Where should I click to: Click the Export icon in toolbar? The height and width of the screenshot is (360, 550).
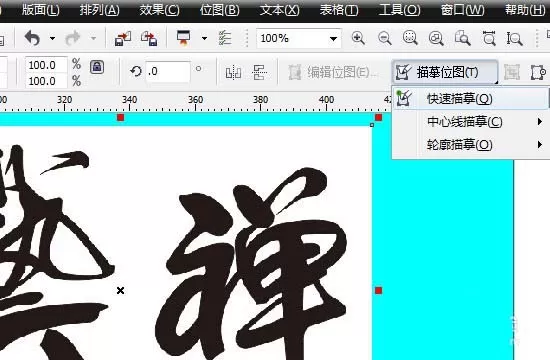pos(149,38)
